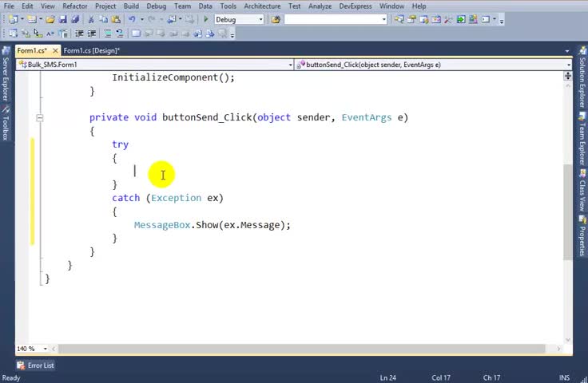Open the Toolbox side tab

click(6, 123)
